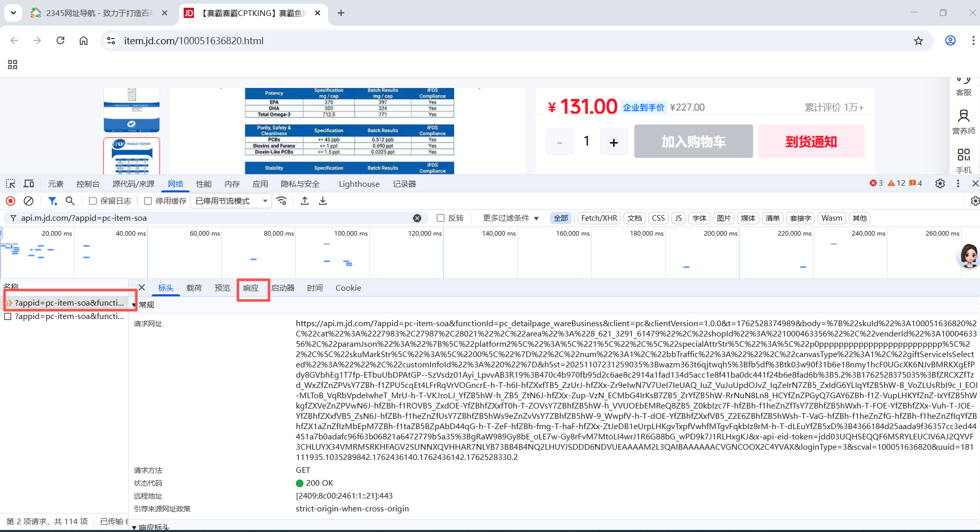This screenshot has height=532, width=980.
Task: Clear the network log with the clear icon
Action: click(29, 201)
